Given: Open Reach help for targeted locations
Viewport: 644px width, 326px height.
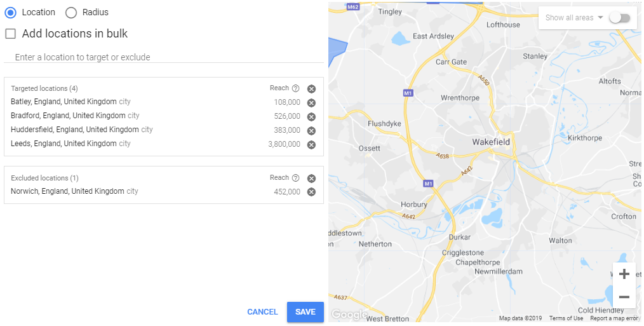Looking at the screenshot, I should (295, 88).
